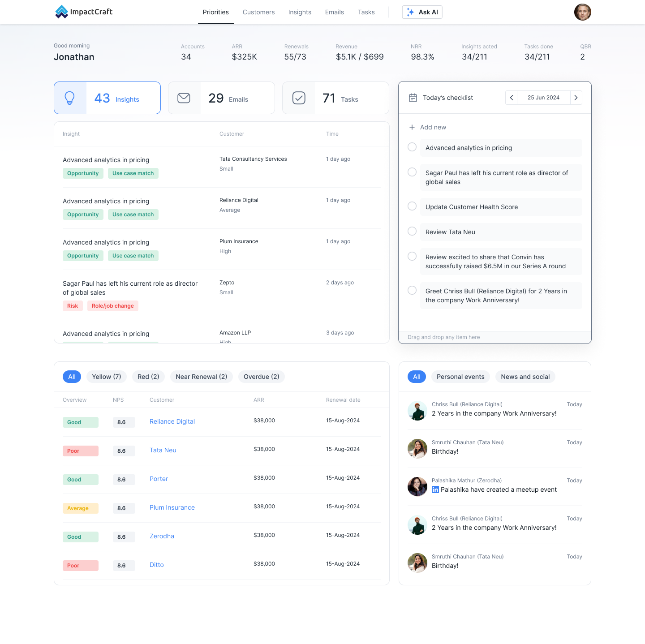Select the 71 Tasks card

coord(335,98)
